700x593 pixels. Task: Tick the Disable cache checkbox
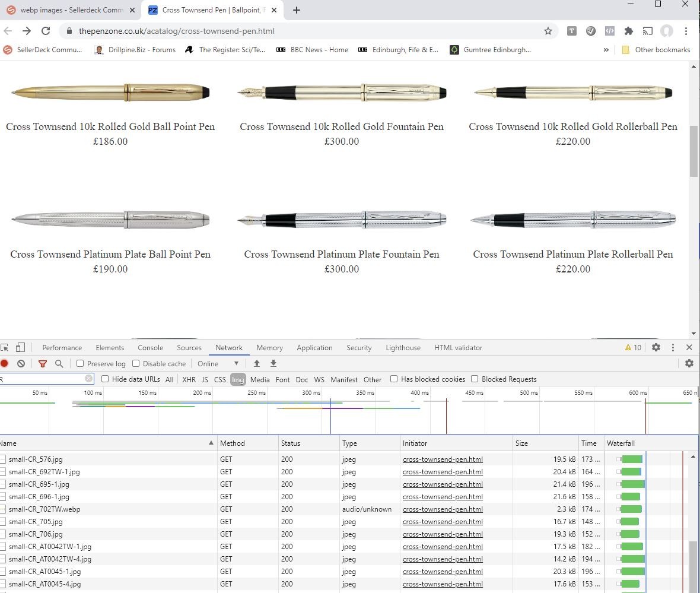pos(136,363)
